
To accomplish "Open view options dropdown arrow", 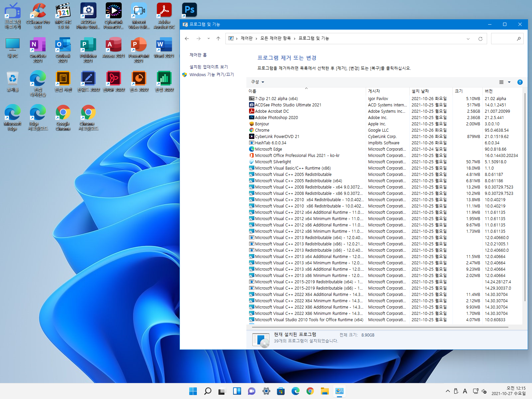I will [x=509, y=82].
